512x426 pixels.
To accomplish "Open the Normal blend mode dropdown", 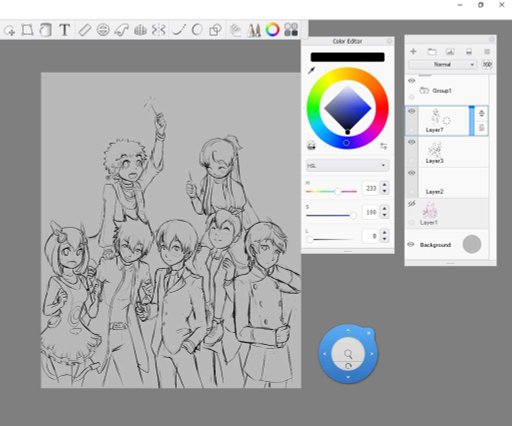I will pyautogui.click(x=443, y=64).
